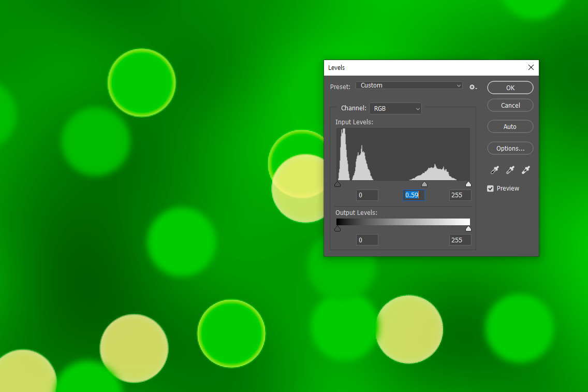Screen dimensions: 588x392
Task: Open the Options... dialog
Action: pyautogui.click(x=510, y=148)
